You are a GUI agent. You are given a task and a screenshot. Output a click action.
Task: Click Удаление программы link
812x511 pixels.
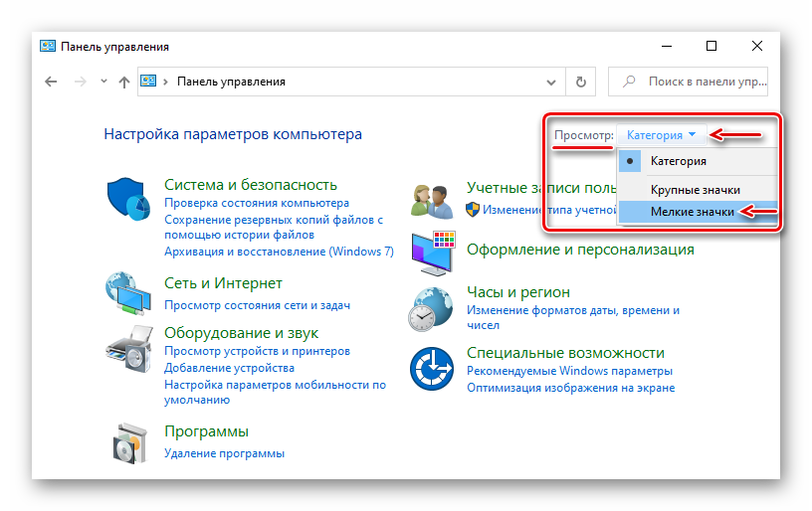[224, 453]
